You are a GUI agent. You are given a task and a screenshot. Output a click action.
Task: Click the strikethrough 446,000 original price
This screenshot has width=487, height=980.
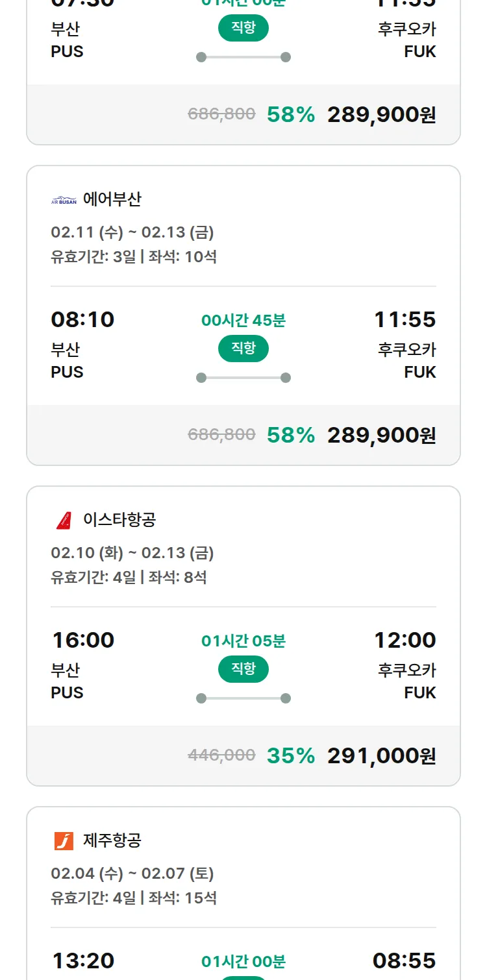tap(221, 755)
